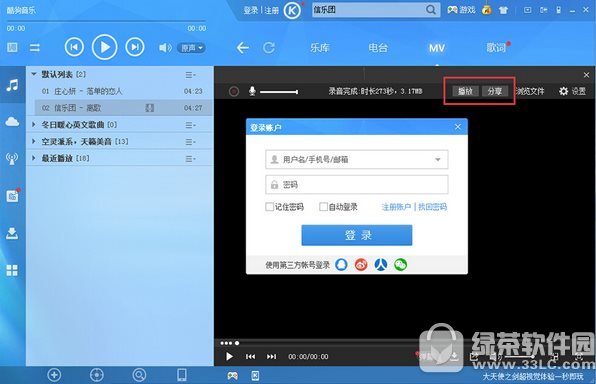Open the playback order mode icon
This screenshot has height=384, width=596.
[x=35, y=48]
